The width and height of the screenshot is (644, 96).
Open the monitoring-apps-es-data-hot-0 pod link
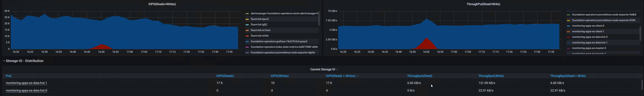pyautogui.click(x=26, y=91)
